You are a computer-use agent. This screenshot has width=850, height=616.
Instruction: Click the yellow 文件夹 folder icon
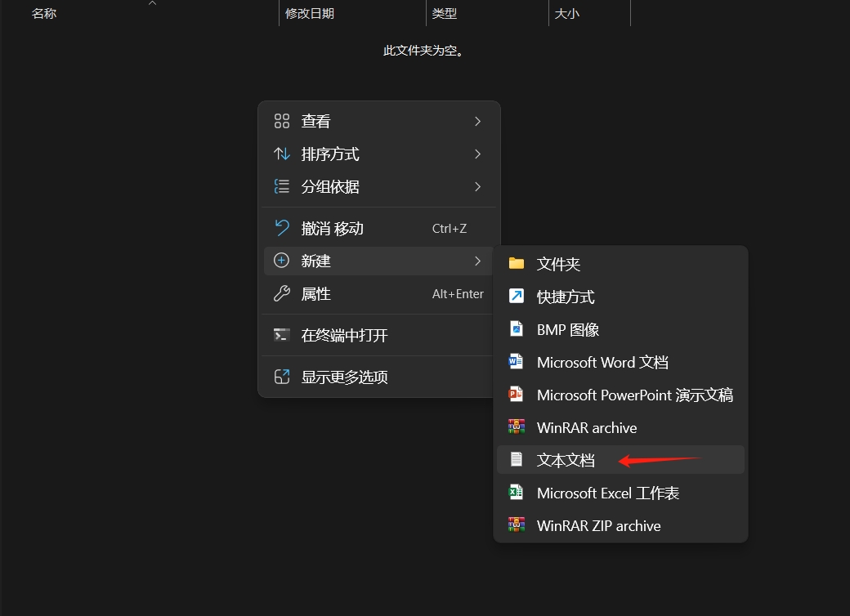point(517,264)
